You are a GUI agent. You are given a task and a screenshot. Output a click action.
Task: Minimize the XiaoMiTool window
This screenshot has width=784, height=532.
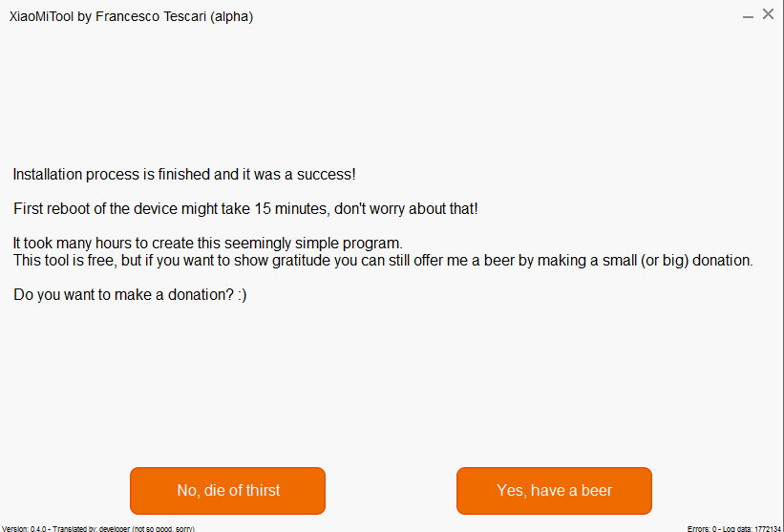point(746,15)
